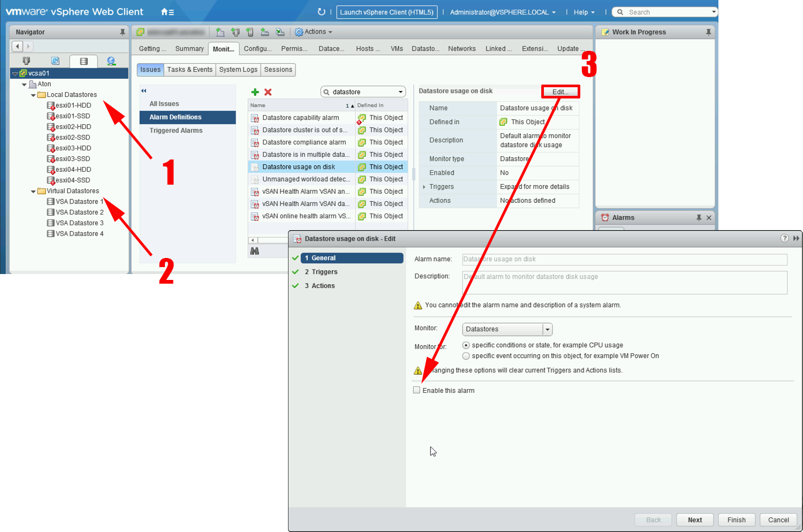The image size is (803, 532).
Task: Expand the Triggers row details
Action: point(424,187)
